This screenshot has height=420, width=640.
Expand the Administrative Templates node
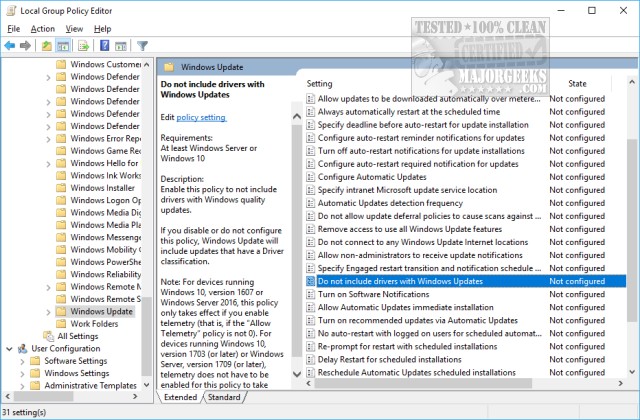(22, 386)
